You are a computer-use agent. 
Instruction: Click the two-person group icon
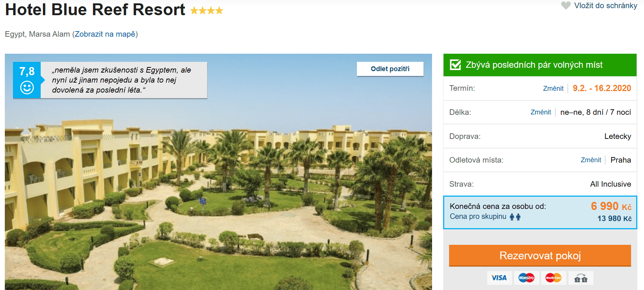pos(515,217)
